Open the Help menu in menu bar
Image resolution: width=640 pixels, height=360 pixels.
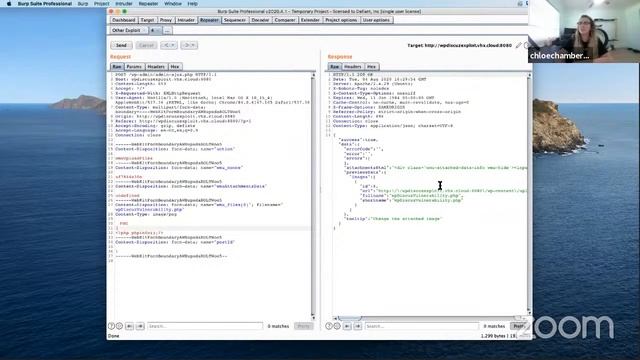192,4
